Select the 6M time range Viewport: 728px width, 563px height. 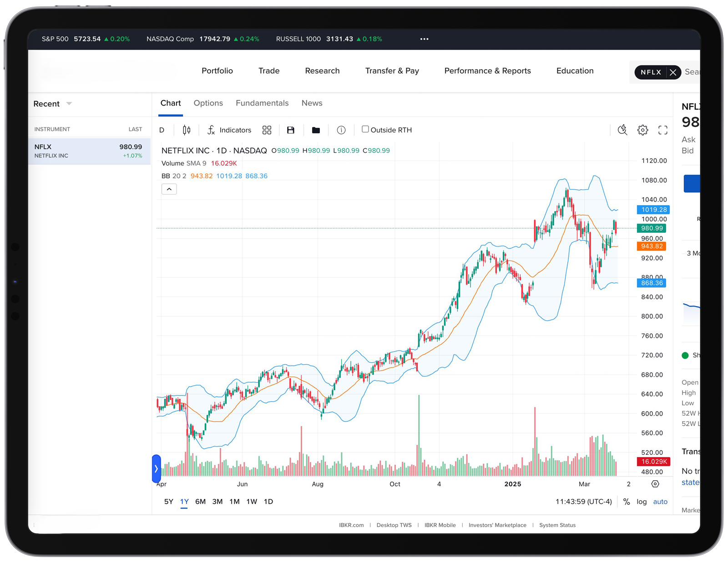click(201, 502)
